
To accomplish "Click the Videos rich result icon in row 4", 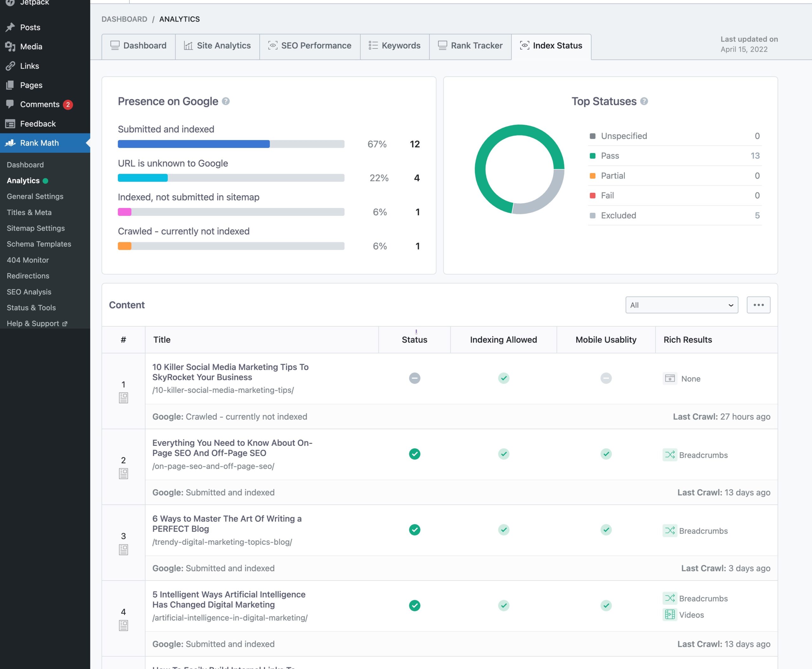I will (670, 615).
